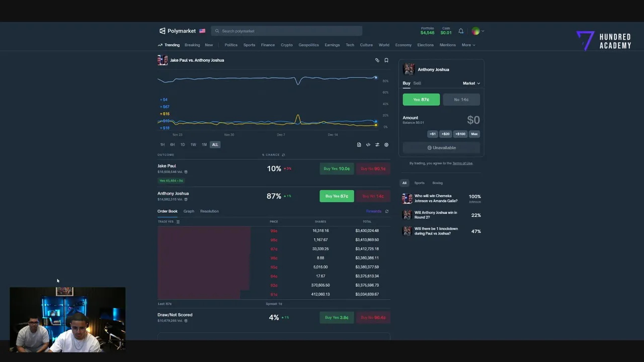Select the ALL chart range
Viewport: 644px width, 362px height.
pos(215,145)
